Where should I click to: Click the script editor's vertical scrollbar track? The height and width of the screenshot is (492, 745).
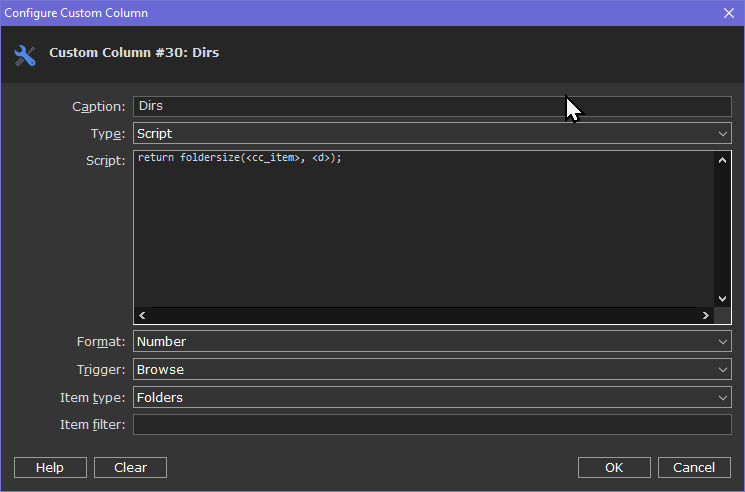pyautogui.click(x=722, y=230)
